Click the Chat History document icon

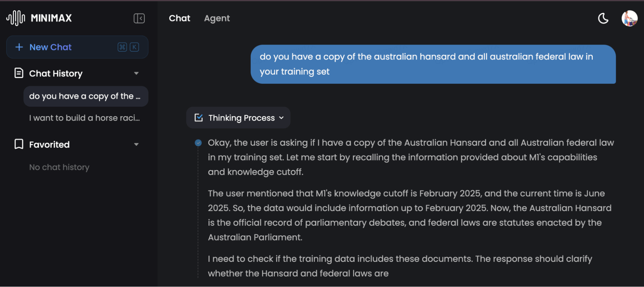pos(19,73)
